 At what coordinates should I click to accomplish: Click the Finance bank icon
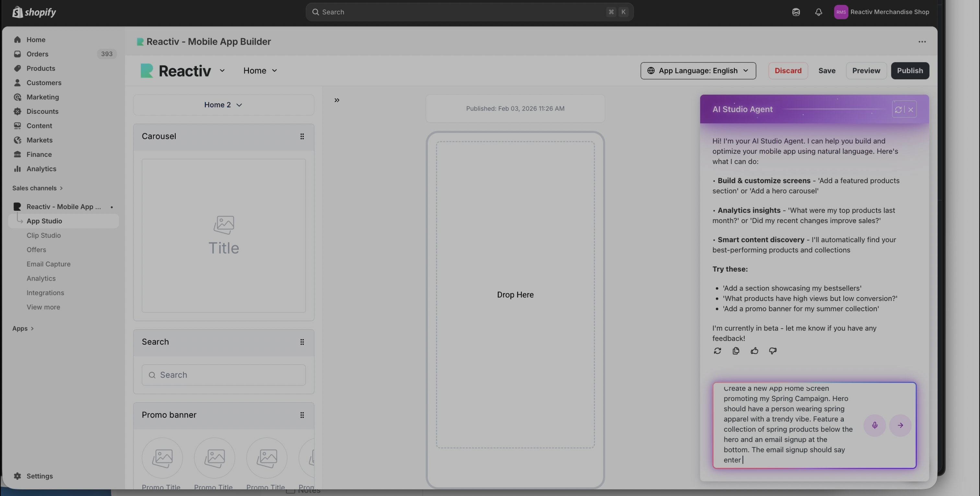click(17, 154)
